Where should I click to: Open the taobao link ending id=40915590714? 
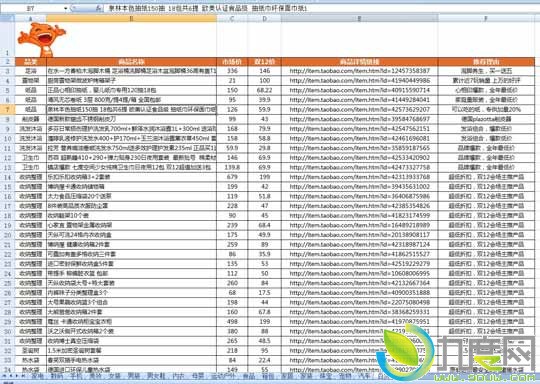[x=360, y=90]
